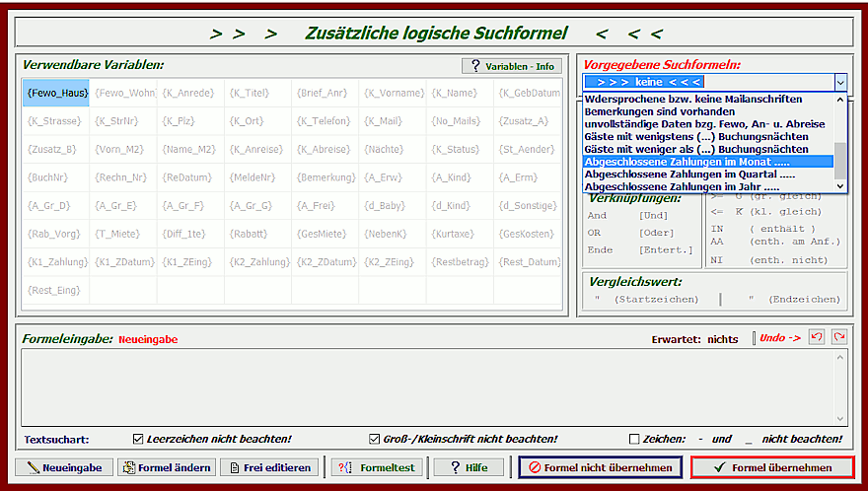The height and width of the screenshot is (491, 868).
Task: Uncheck 'Groß-/Kleinschrift nicht beachten!' checkbox
Action: click(x=375, y=439)
